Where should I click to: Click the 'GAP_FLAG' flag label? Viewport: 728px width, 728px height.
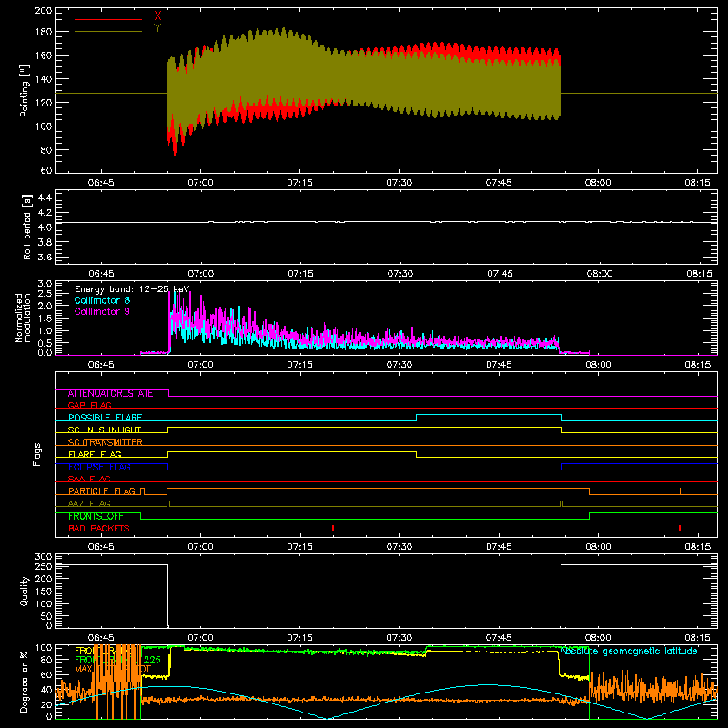pyautogui.click(x=90, y=405)
